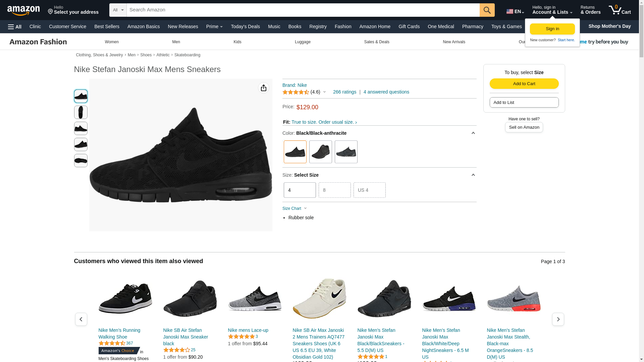Click the Amazon logo
Image resolution: width=644 pixels, height=362 pixels.
[x=23, y=11]
